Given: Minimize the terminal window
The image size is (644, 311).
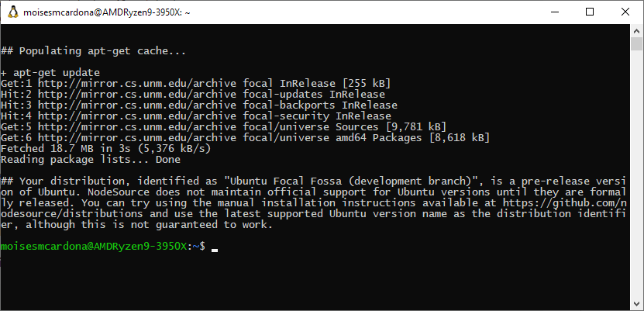Looking at the screenshot, I should pos(553,12).
